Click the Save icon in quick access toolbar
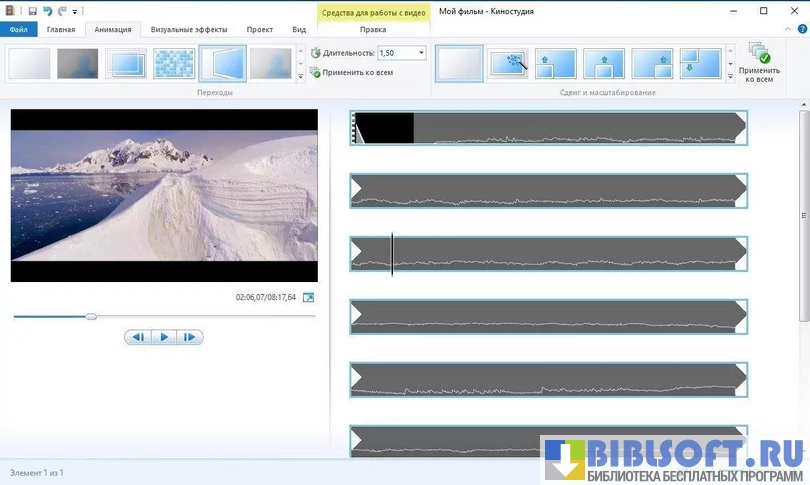 pyautogui.click(x=33, y=10)
